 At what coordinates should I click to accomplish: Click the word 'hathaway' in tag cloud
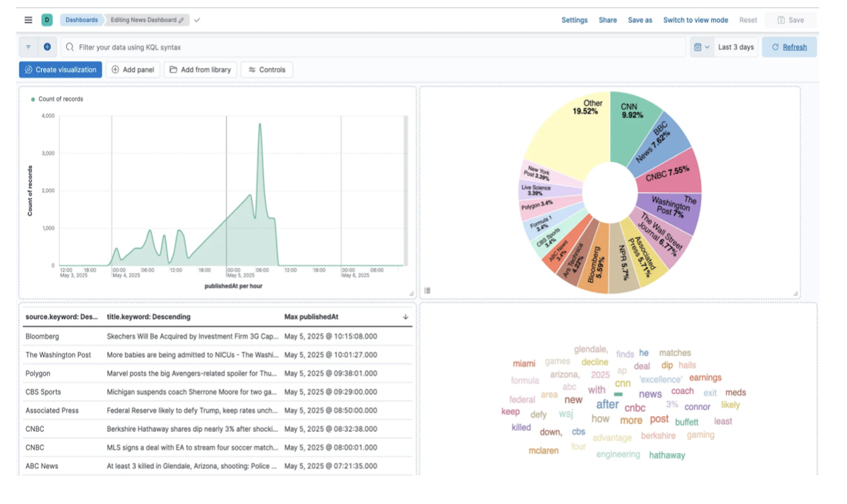coord(667,456)
